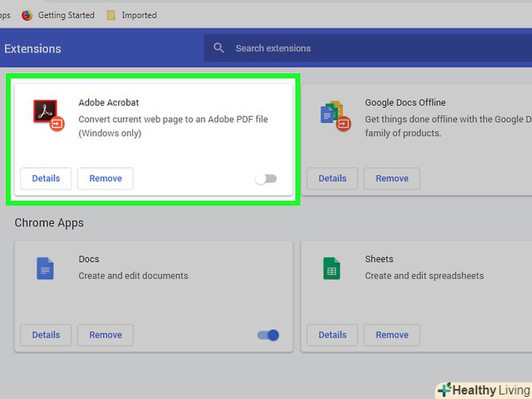Open Details for the Sheets app
This screenshot has height=399, width=532.
(332, 335)
